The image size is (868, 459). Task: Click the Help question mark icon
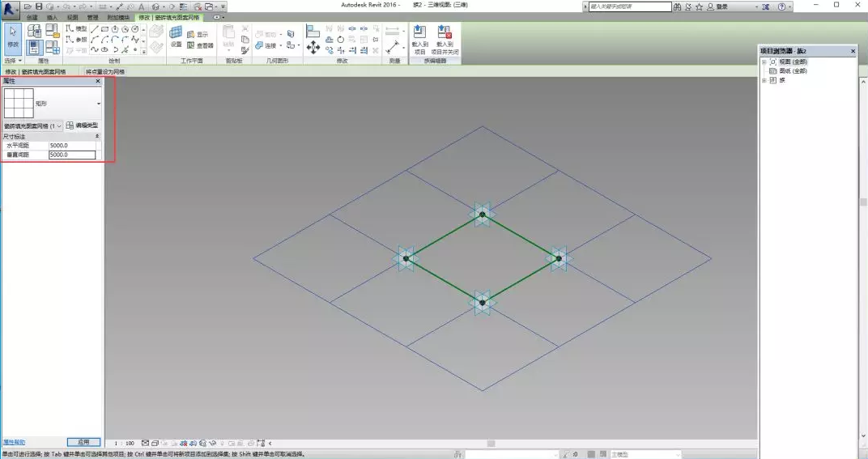click(x=781, y=6)
